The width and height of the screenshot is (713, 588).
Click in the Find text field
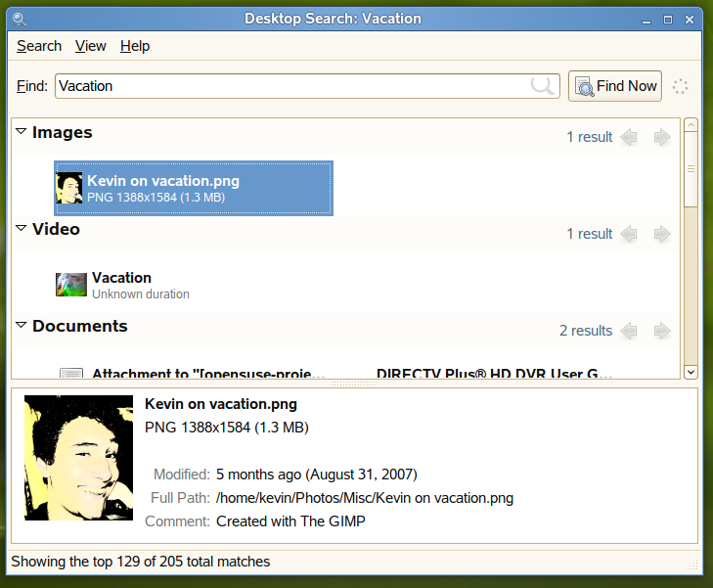point(293,86)
